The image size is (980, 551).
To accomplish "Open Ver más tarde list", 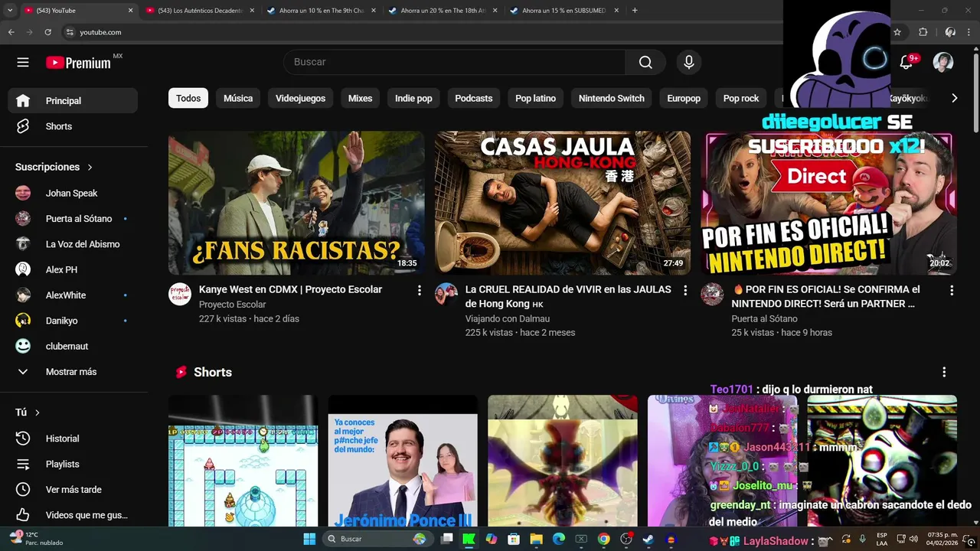I will (x=73, y=490).
